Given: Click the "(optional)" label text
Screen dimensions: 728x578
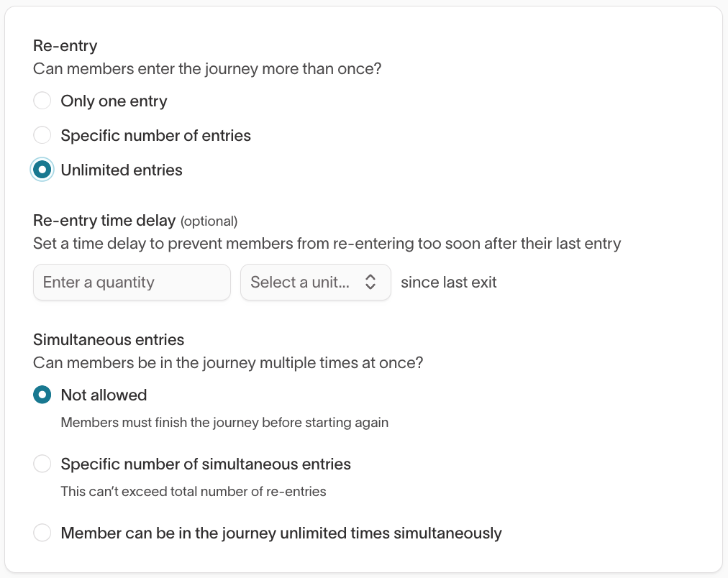Looking at the screenshot, I should 209,221.
